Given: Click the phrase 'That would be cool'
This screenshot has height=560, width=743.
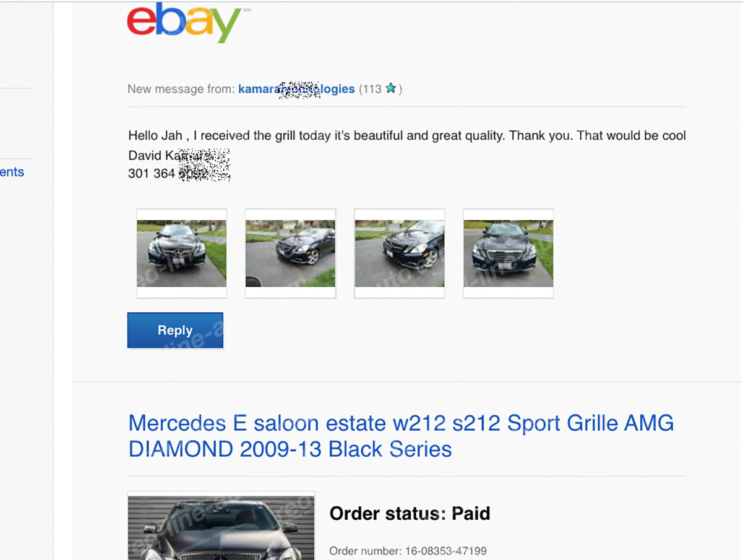Looking at the screenshot, I should pos(632,135).
